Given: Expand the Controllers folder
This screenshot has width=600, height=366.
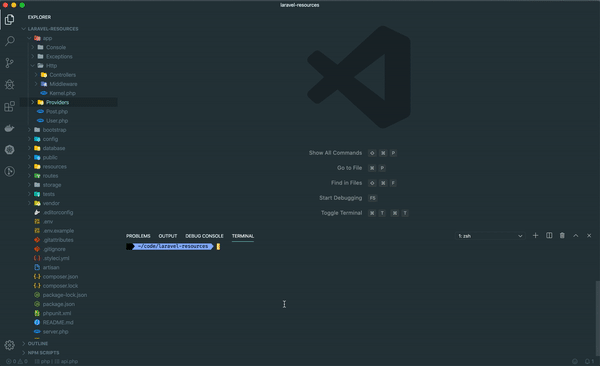Looking at the screenshot, I should tap(62, 75).
